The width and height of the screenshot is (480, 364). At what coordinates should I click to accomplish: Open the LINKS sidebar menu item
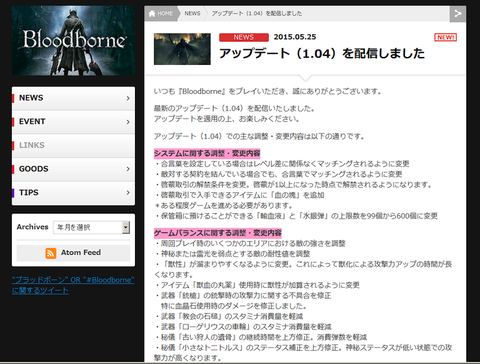point(73,145)
